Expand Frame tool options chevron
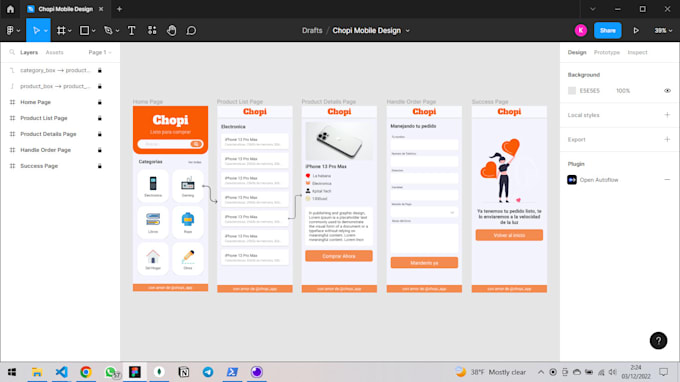Screen dimensions: 680x382 [69, 31]
